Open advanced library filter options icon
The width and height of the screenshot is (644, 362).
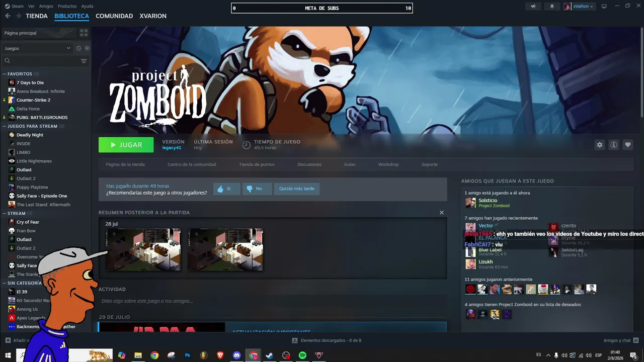coord(84,61)
